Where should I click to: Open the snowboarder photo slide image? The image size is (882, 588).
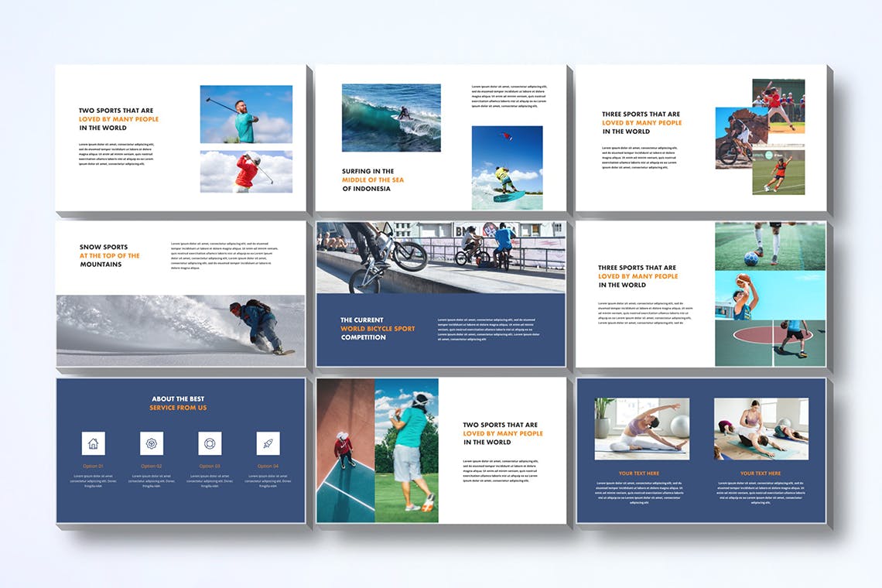[x=180, y=330]
